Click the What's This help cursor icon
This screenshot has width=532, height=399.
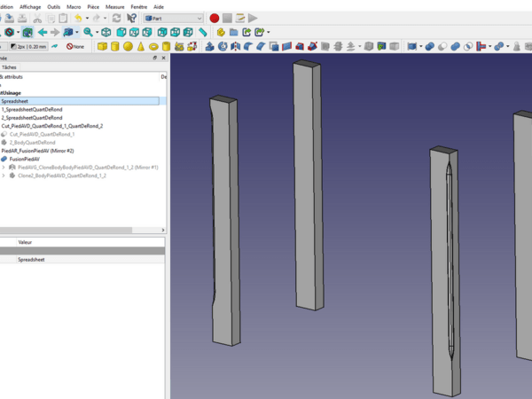(132, 18)
